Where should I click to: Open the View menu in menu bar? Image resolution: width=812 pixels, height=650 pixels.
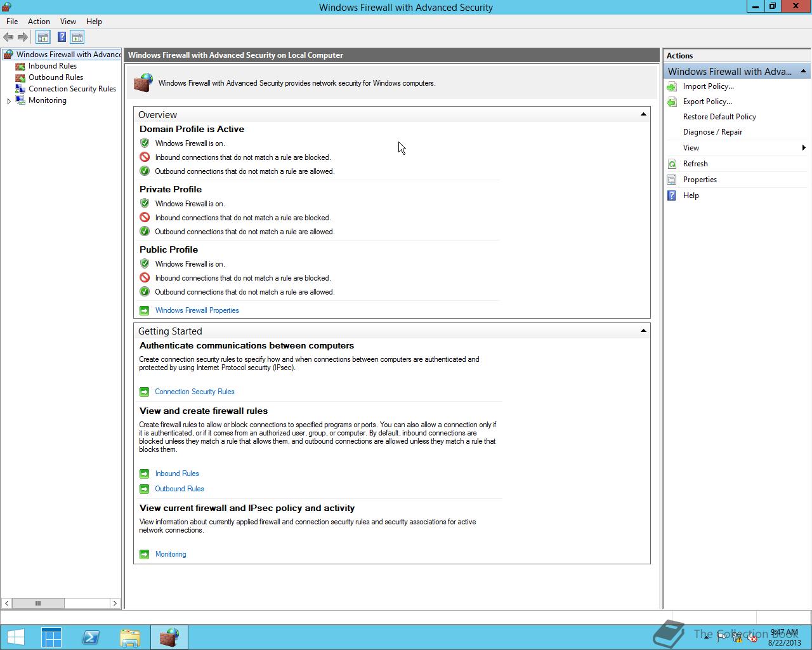pos(68,22)
